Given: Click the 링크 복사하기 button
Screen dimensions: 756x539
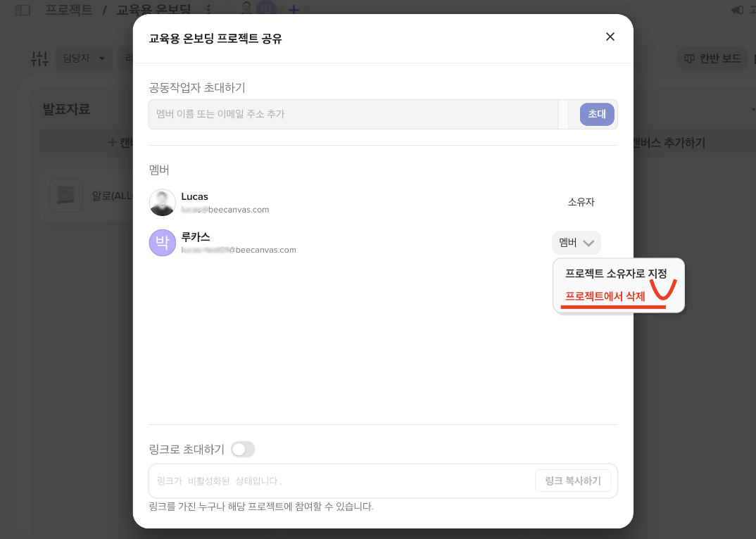Looking at the screenshot, I should pyautogui.click(x=572, y=481).
